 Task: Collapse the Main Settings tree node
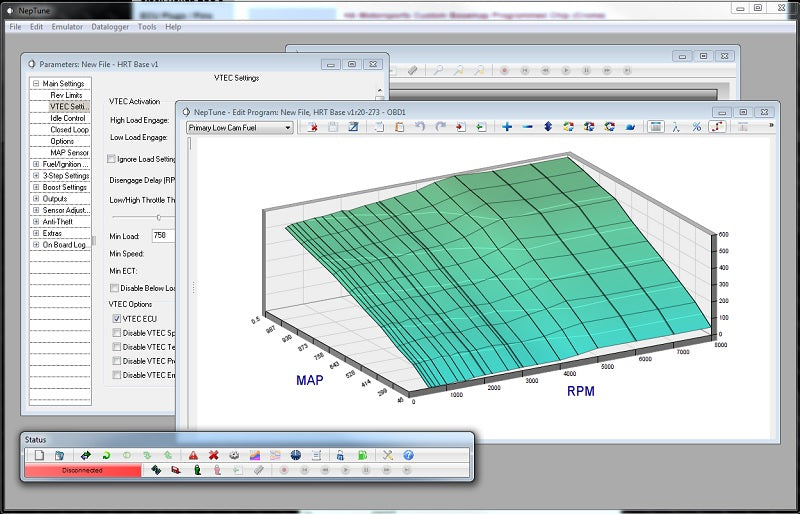(x=36, y=83)
